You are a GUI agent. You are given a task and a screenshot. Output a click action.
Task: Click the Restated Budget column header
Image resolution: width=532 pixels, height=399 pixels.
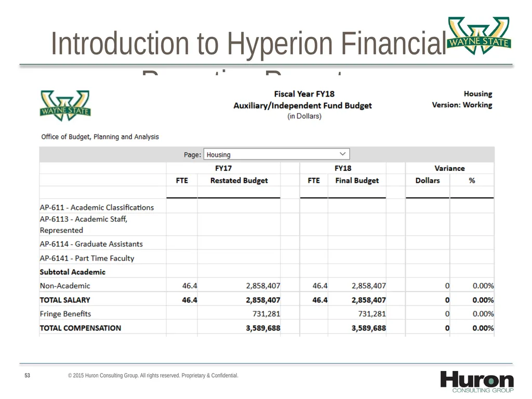point(239,180)
